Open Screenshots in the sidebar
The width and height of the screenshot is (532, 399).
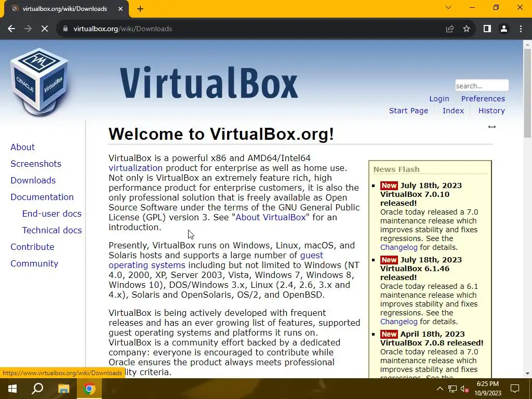click(x=36, y=164)
